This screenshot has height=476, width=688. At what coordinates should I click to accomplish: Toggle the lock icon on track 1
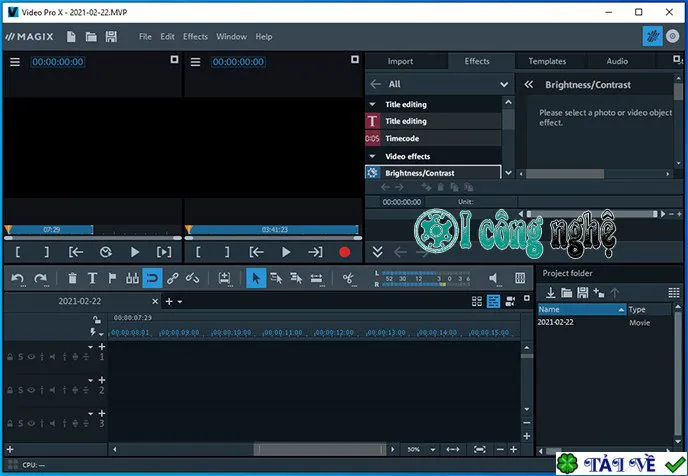pyautogui.click(x=10, y=357)
